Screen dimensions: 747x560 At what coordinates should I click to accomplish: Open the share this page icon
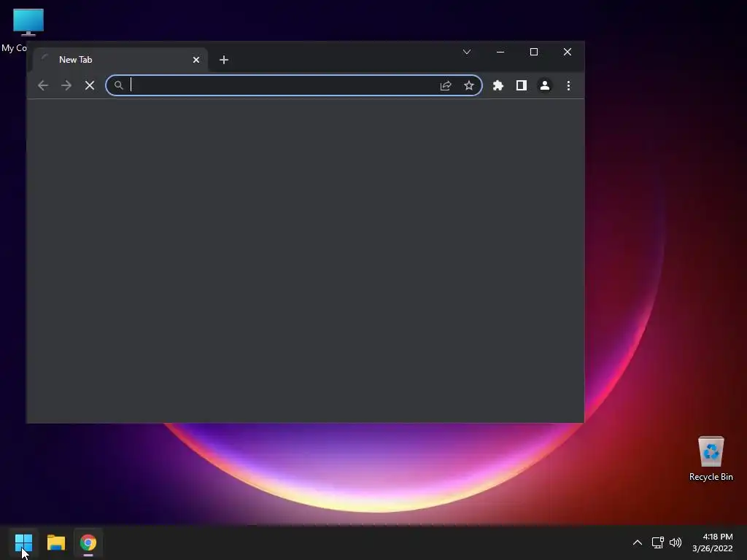[x=446, y=85]
